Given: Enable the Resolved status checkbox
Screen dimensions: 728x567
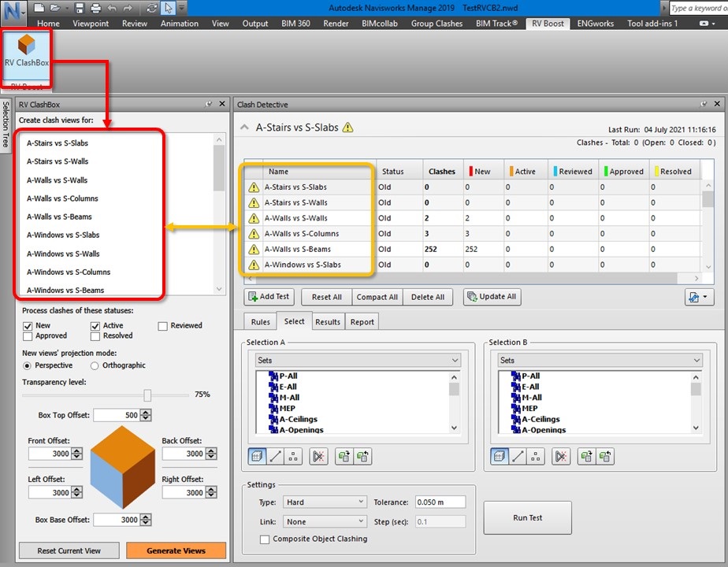Looking at the screenshot, I should [95, 336].
